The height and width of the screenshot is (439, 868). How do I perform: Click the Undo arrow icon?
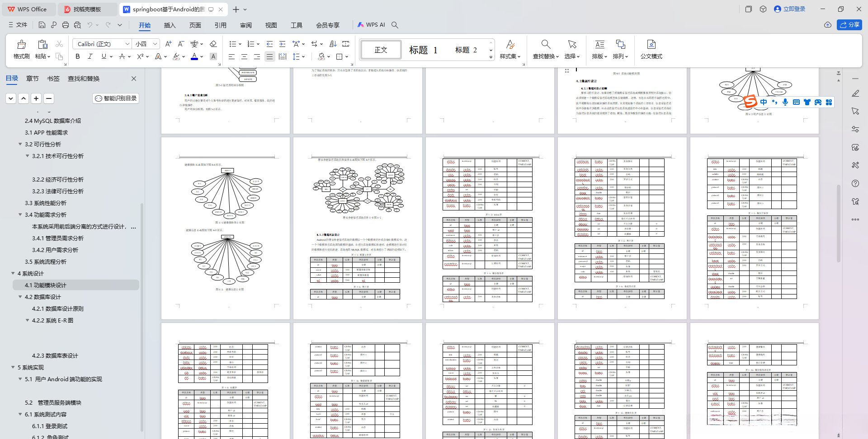[x=90, y=25]
